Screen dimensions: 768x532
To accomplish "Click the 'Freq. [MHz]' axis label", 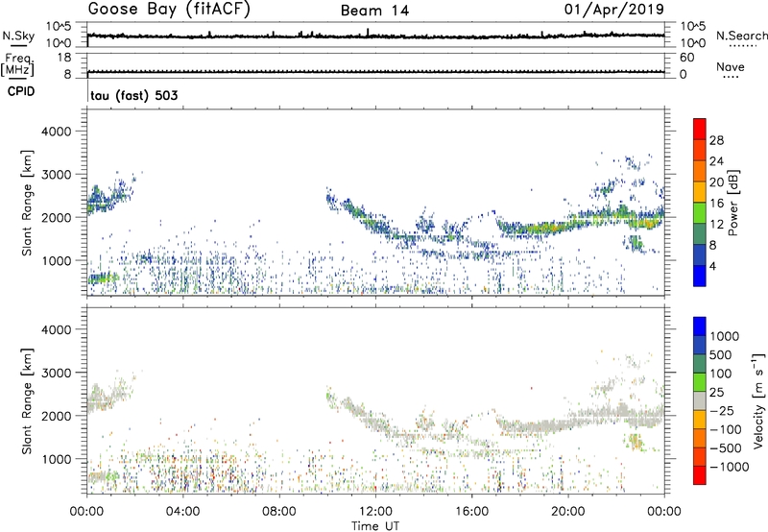I will tap(17, 65).
